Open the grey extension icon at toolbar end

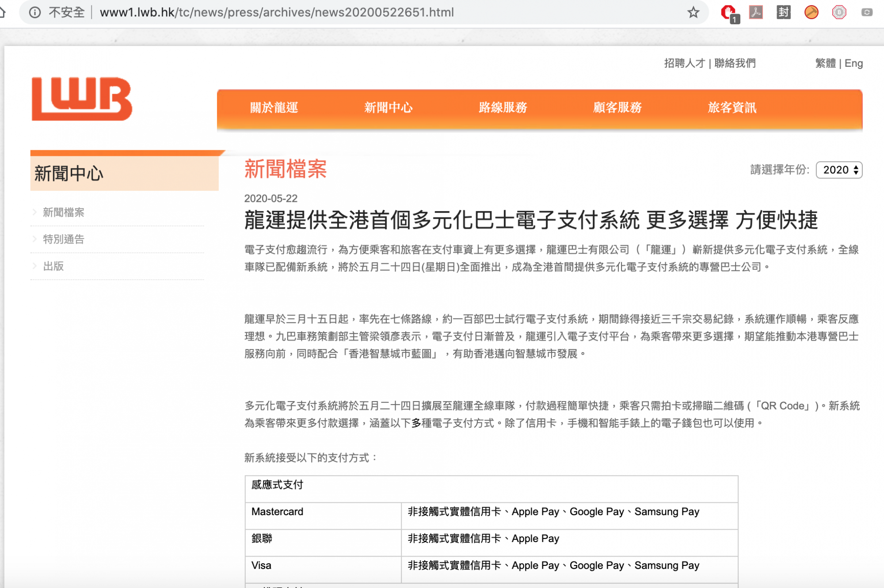[867, 12]
